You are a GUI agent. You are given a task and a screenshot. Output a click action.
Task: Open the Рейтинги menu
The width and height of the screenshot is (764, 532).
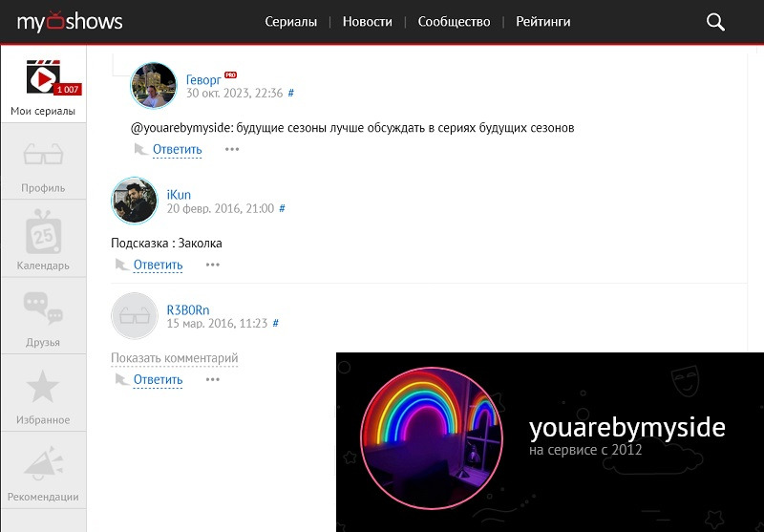[543, 22]
